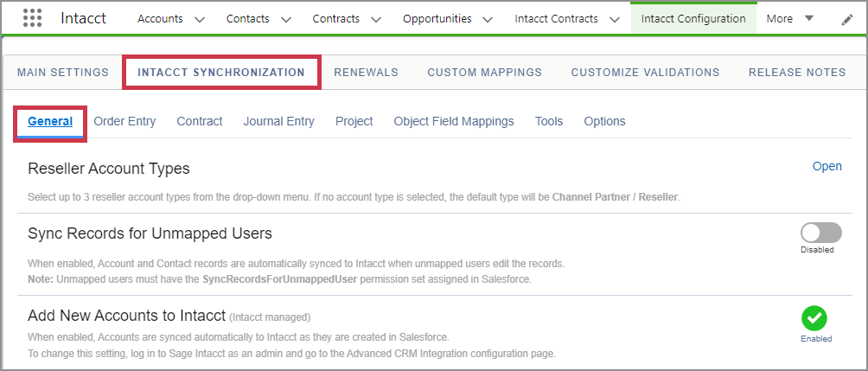Open the App Launcher grid icon
This screenshot has width=868, height=371.
[32, 18]
